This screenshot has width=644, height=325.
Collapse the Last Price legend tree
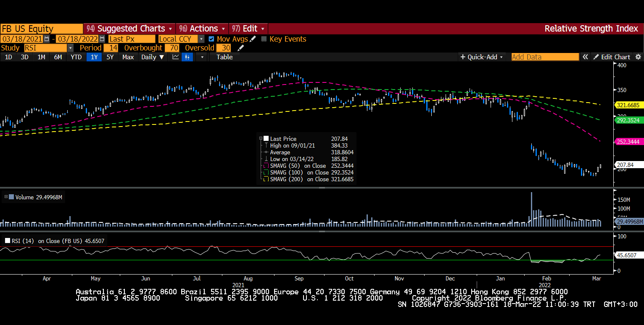(x=261, y=139)
